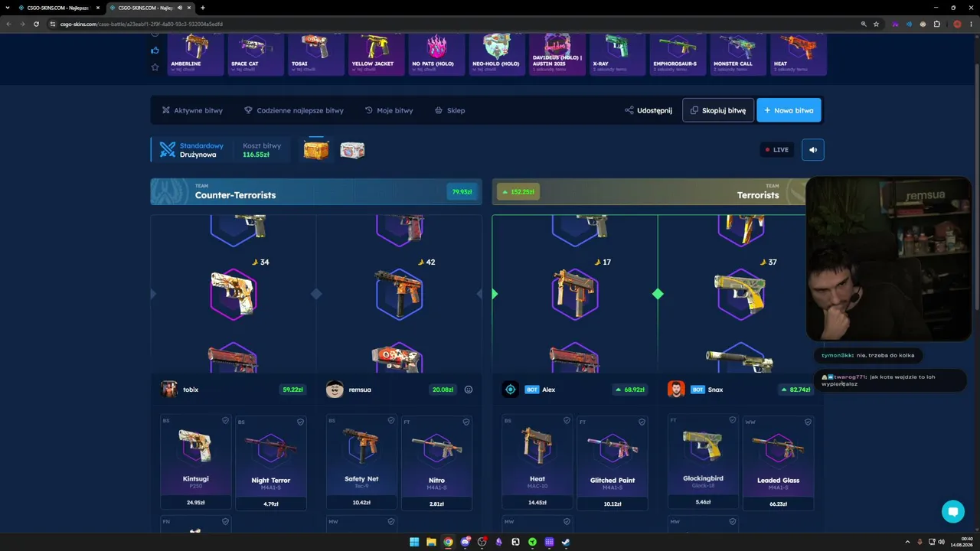Open Steam from the taskbar
This screenshot has width=980, height=551.
coord(566,542)
